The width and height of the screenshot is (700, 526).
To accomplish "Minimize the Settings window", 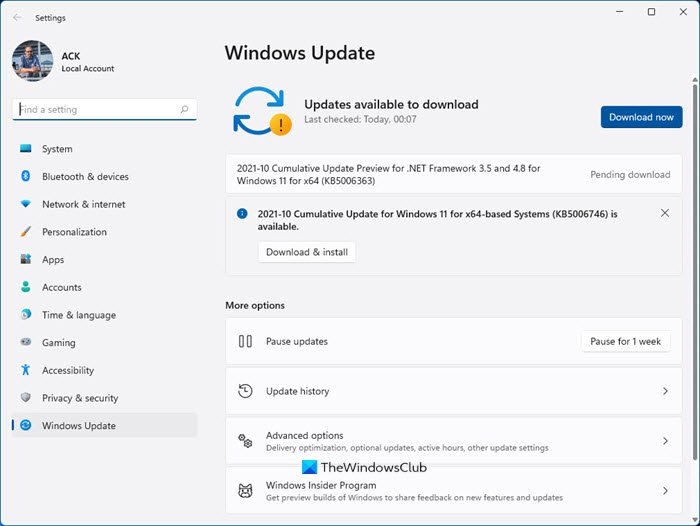I will [620, 12].
